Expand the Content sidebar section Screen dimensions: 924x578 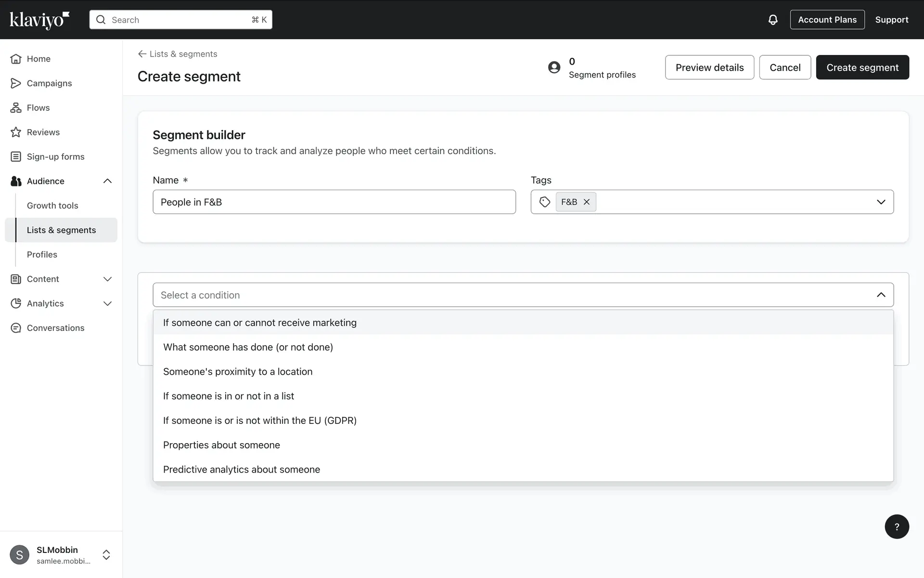[107, 279]
